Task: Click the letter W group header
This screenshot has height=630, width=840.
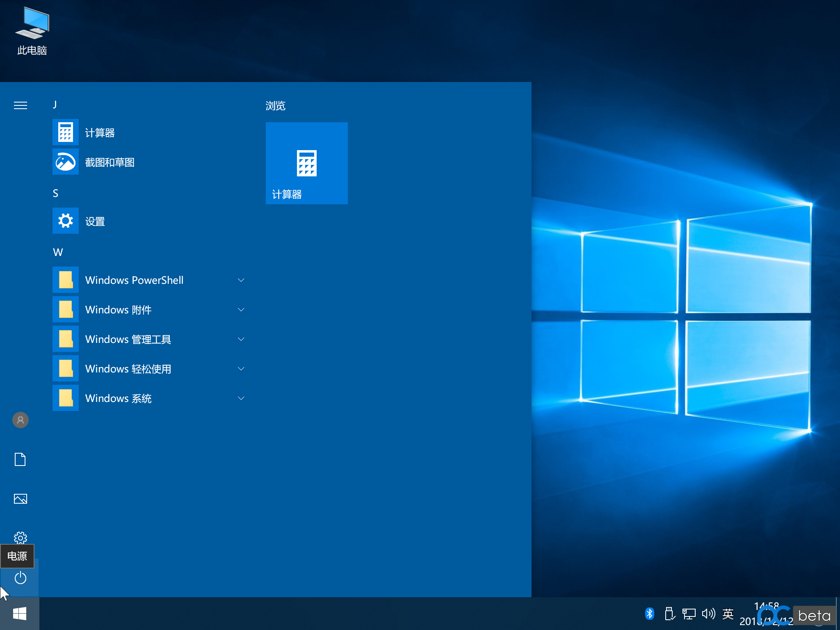Action: (58, 252)
